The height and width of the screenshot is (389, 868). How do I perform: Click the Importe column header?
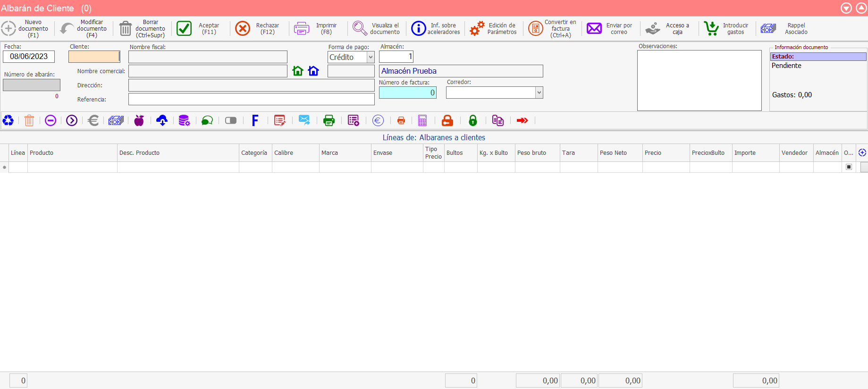pyautogui.click(x=755, y=153)
